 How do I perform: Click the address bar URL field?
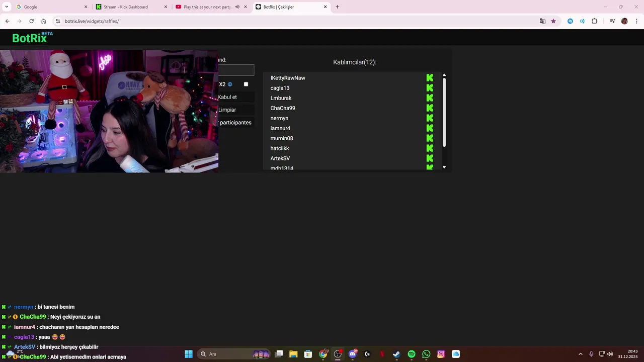click(297, 21)
